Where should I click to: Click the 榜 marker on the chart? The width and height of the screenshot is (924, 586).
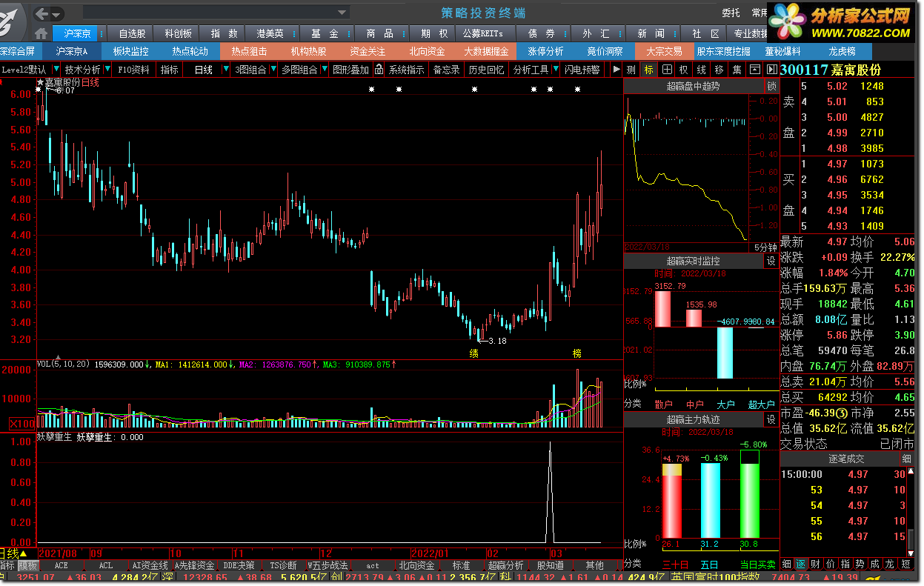577,353
